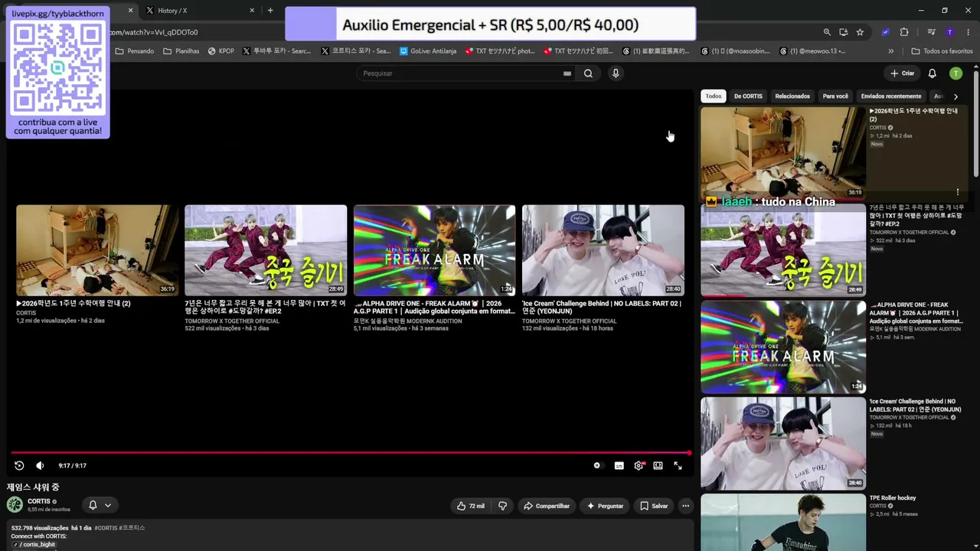Close the History / X tab
Viewport: 980px width, 551px height.
point(252,11)
